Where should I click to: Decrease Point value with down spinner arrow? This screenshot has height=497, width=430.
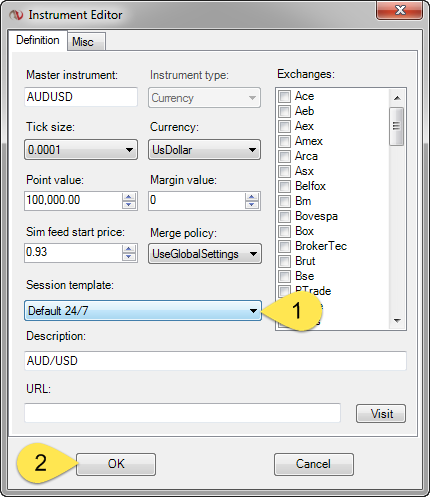(129, 205)
